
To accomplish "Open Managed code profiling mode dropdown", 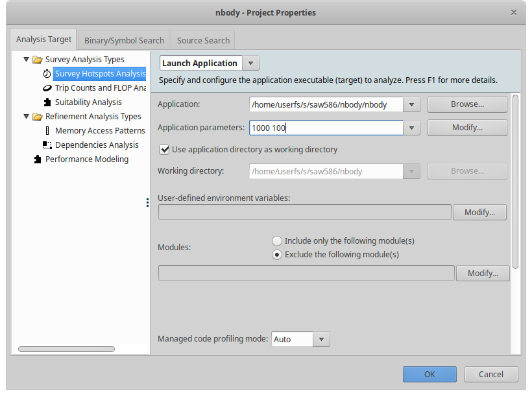I will [321, 339].
